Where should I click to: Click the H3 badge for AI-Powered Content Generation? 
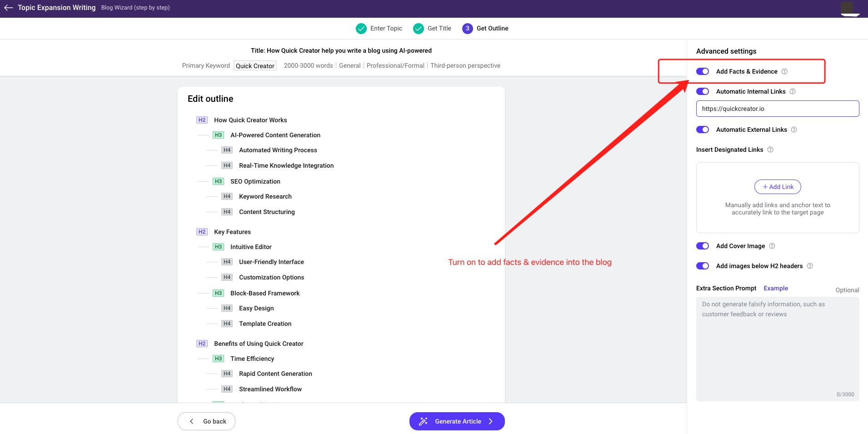pyautogui.click(x=218, y=135)
